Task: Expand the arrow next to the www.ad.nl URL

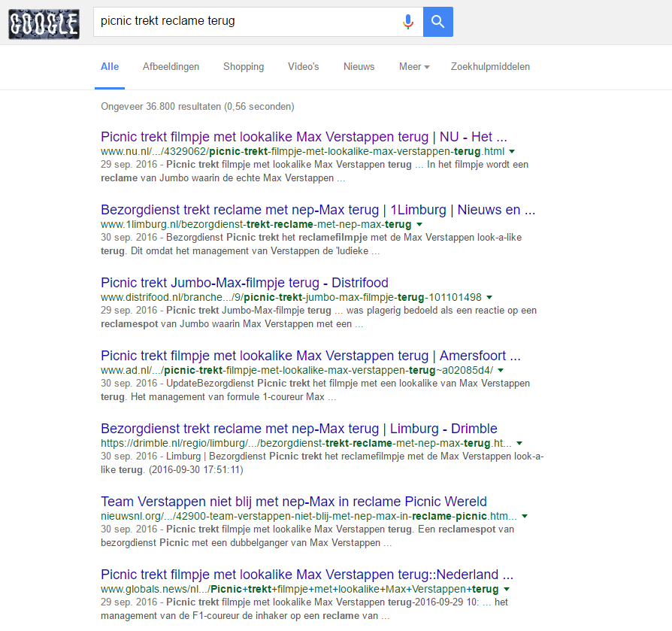Action: click(501, 370)
